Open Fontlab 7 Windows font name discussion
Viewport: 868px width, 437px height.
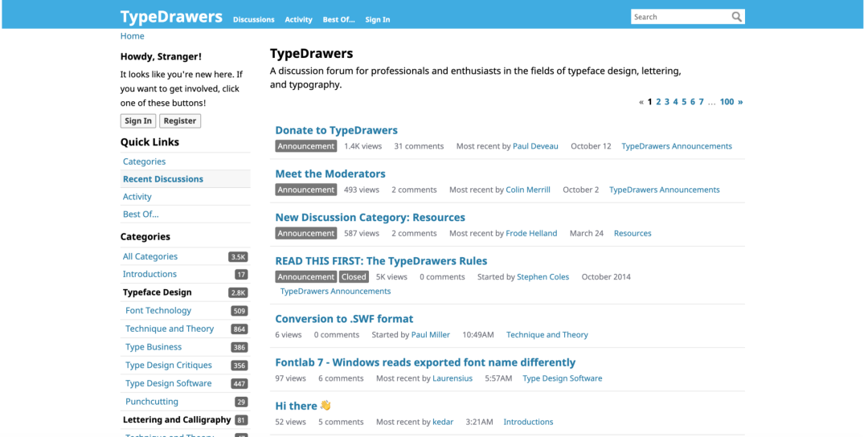pyautogui.click(x=425, y=362)
